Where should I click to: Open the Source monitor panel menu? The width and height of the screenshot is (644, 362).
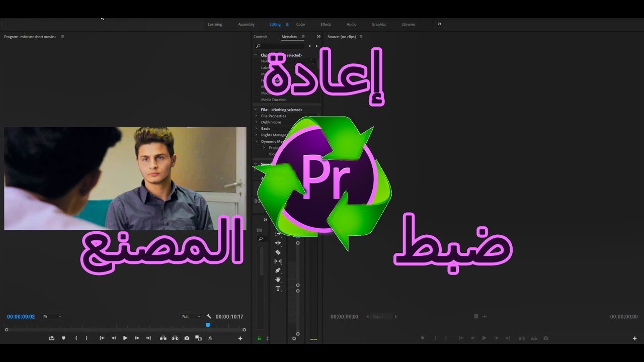click(361, 37)
